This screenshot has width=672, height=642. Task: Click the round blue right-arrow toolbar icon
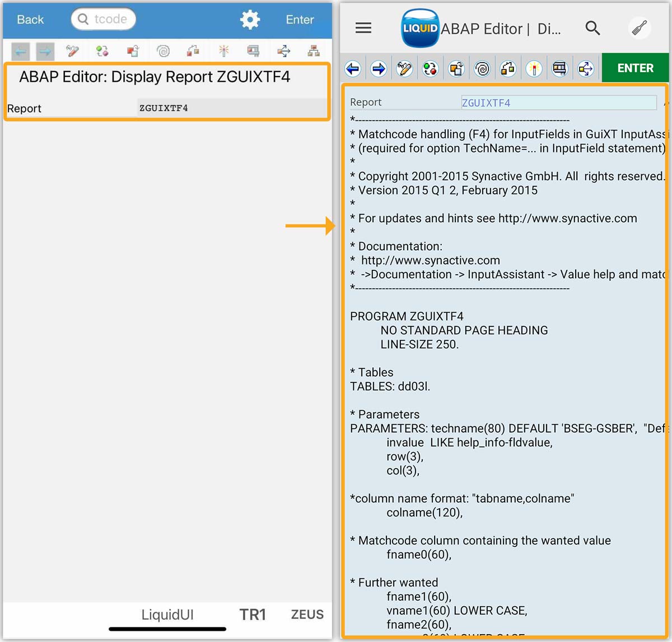pos(379,69)
